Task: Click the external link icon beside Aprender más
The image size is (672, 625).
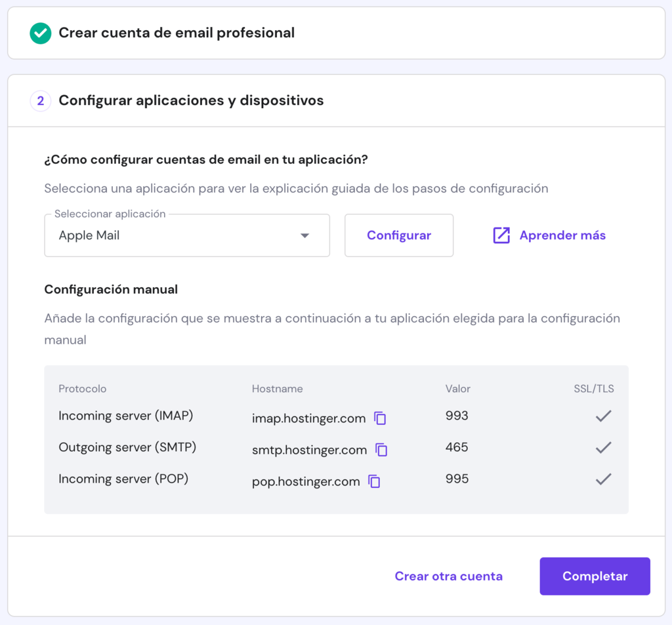Action: 501,235
